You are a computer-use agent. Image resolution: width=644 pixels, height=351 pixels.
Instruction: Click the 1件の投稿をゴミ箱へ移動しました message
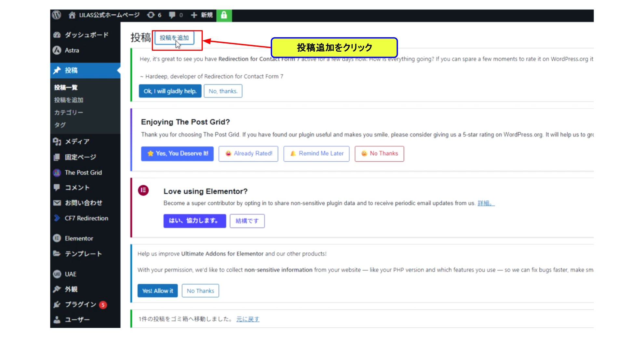pos(185,319)
